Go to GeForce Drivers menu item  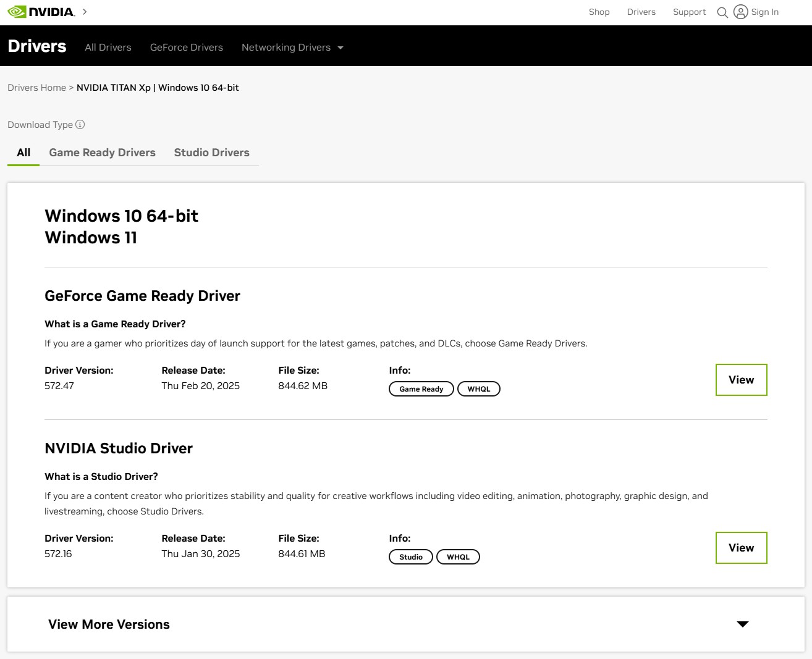186,48
